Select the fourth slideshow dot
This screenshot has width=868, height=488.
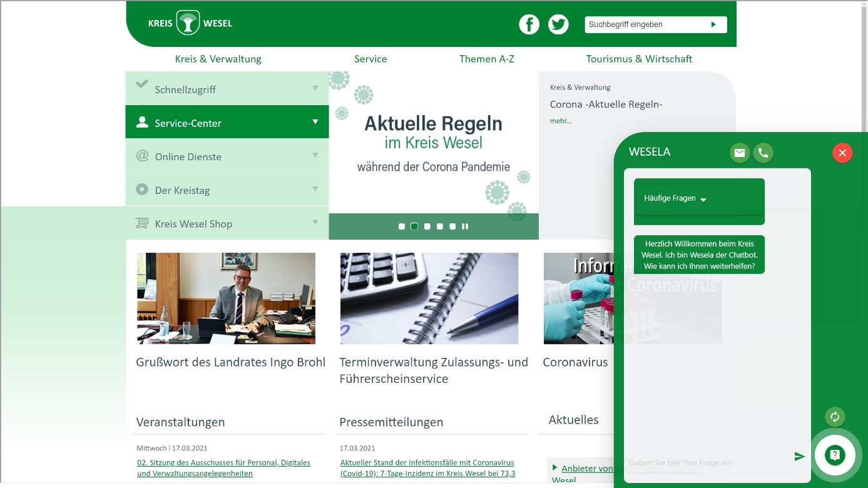click(440, 226)
